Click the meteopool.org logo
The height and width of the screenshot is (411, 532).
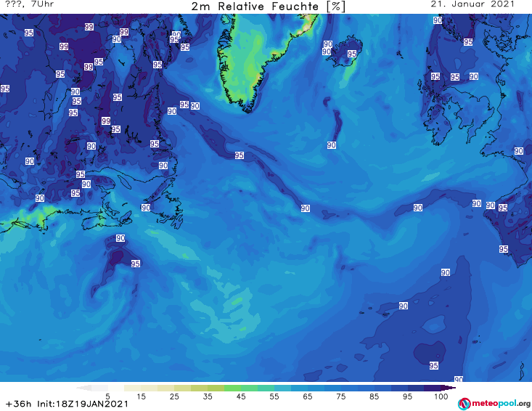pos(494,404)
